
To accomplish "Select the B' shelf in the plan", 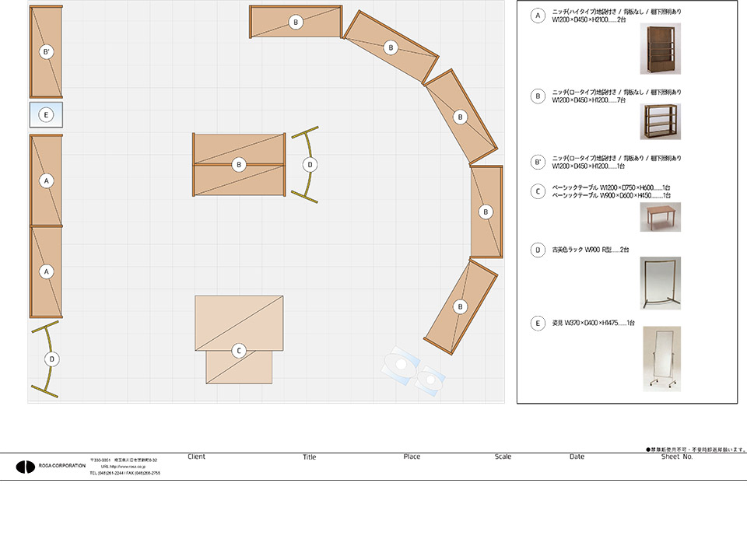I will pos(46,52).
